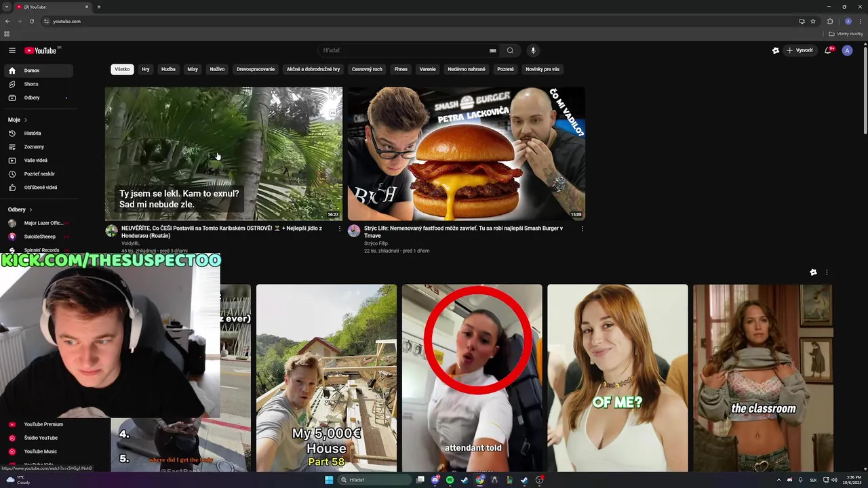Open the hamburger guide menu
Viewport: 868px width, 488px height.
pos(12,50)
